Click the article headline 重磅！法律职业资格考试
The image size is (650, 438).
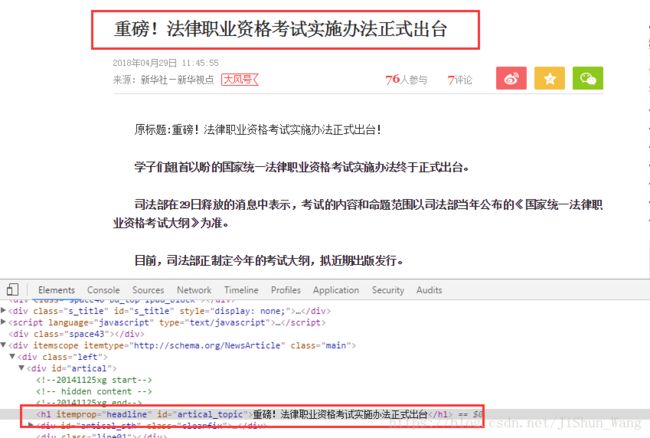click(280, 29)
